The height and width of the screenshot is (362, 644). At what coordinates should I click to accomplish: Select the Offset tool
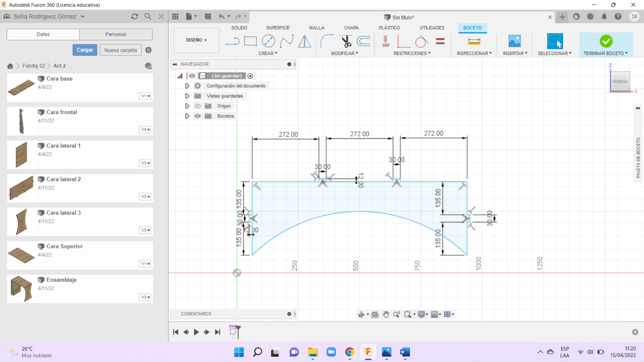[x=363, y=41]
